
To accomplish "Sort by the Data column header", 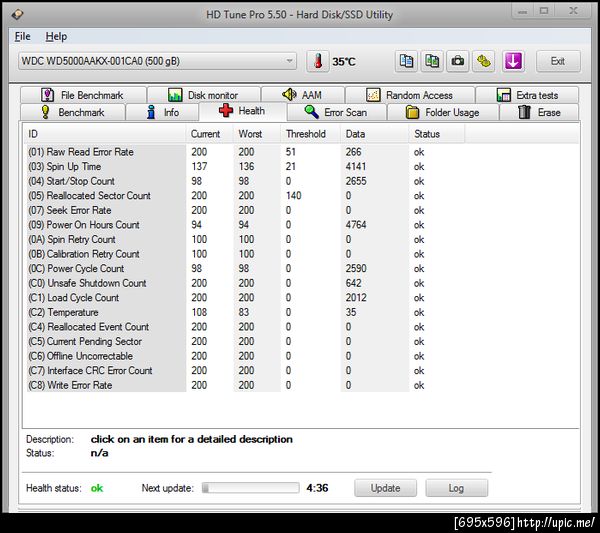I will [375, 134].
